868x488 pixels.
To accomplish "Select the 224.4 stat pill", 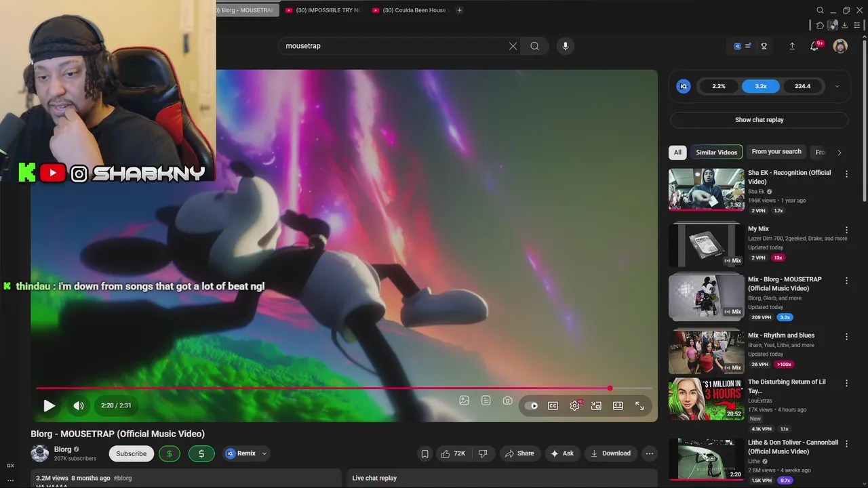I will 803,86.
